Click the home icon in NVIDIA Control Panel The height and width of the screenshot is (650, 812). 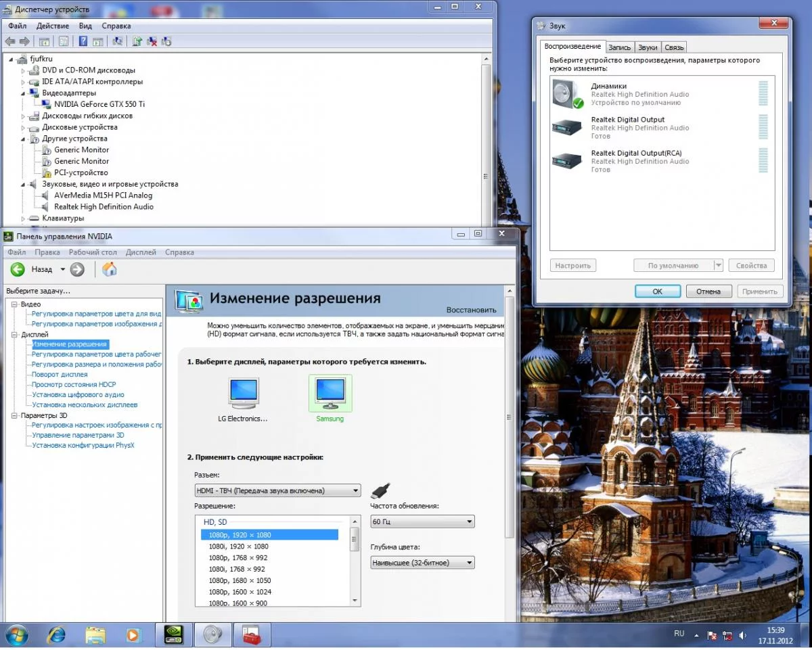(109, 269)
